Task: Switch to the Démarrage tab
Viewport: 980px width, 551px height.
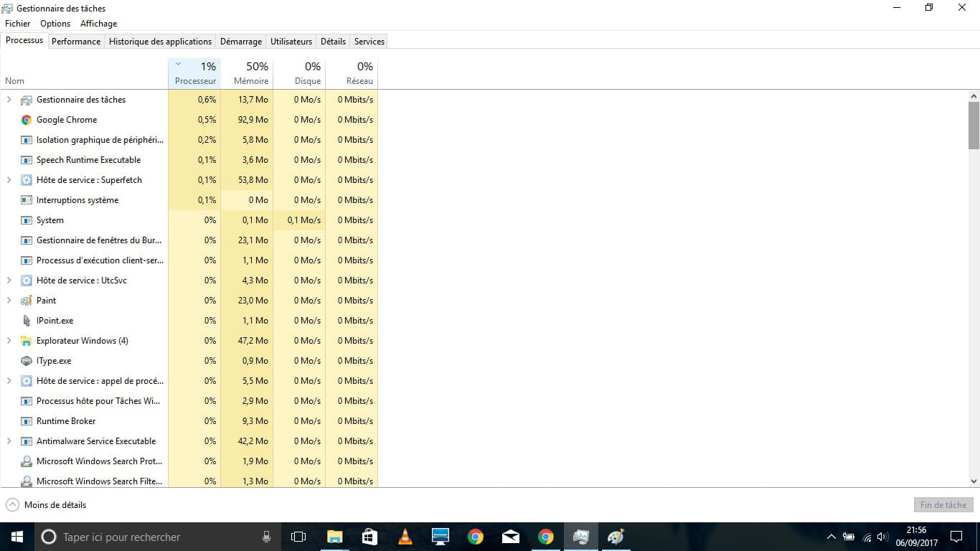Action: coord(241,42)
